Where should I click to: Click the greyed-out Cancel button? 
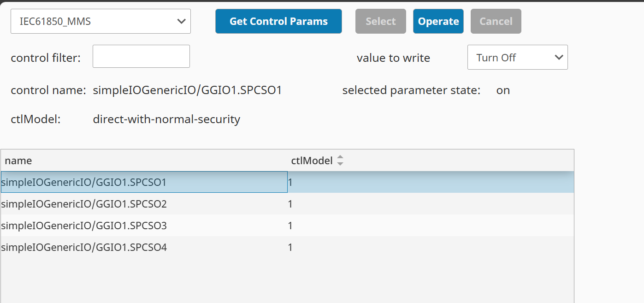click(496, 21)
